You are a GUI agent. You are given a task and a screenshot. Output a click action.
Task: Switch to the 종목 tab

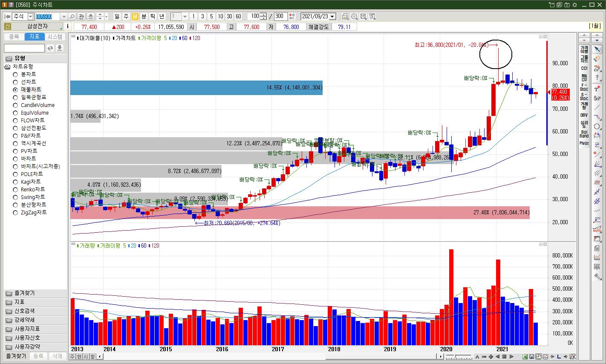14,37
